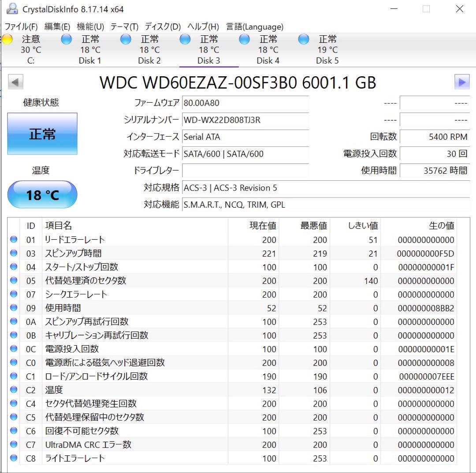Image resolution: width=476 pixels, height=473 pixels.
Task: Click status dot of attribute 04 スタート/ストップ回数
Action: tap(14, 267)
